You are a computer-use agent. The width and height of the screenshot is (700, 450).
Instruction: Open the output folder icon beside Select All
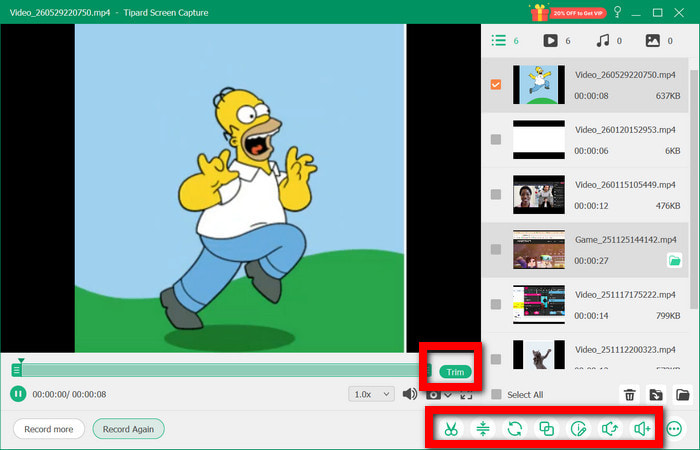[x=683, y=395]
